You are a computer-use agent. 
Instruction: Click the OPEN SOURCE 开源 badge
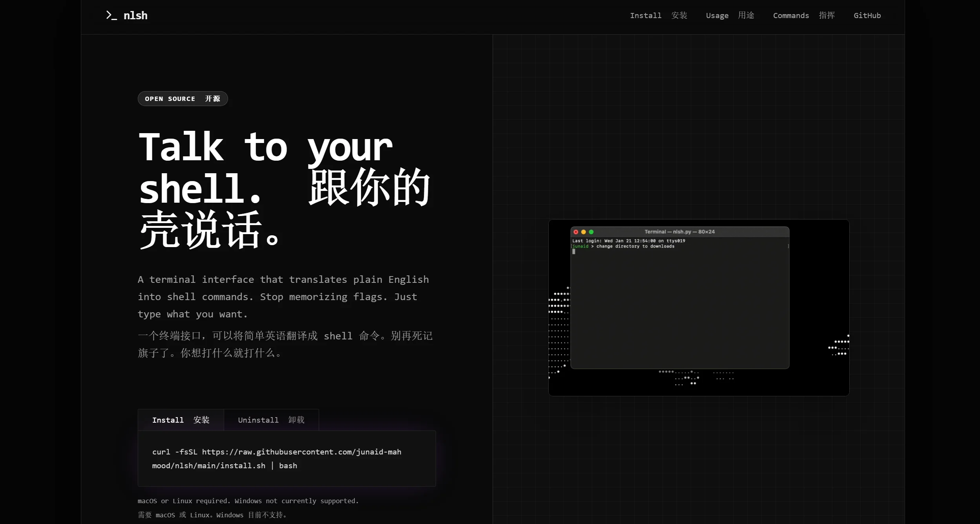(182, 99)
